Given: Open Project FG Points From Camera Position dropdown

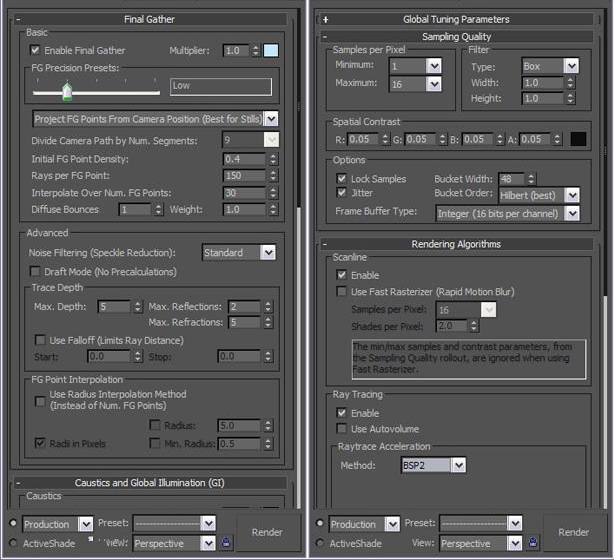Looking at the screenshot, I should point(271,119).
